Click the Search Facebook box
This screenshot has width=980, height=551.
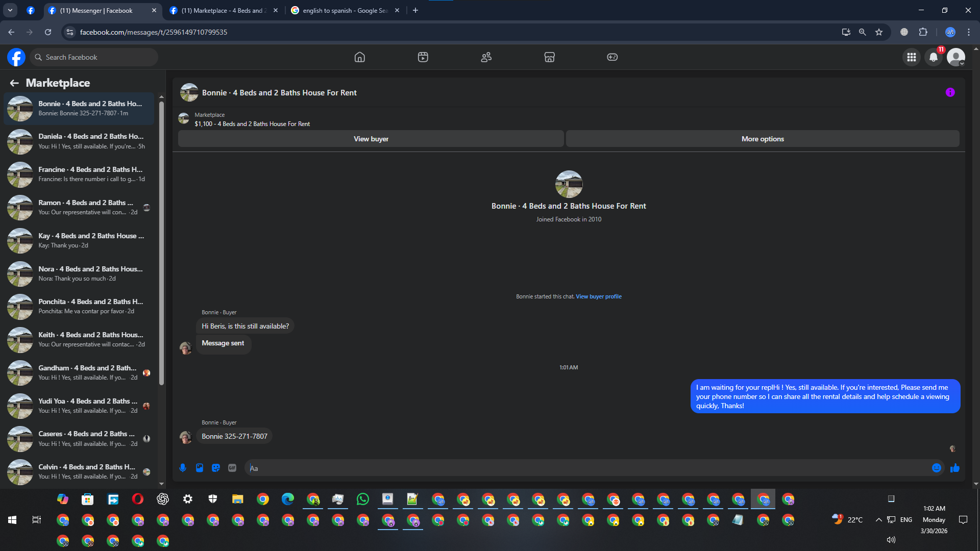click(x=94, y=57)
